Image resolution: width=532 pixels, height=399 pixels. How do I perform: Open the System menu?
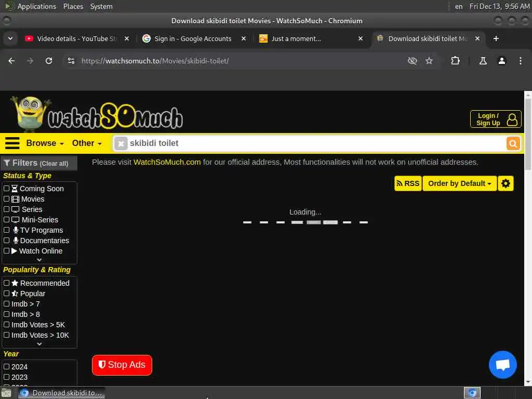(101, 6)
